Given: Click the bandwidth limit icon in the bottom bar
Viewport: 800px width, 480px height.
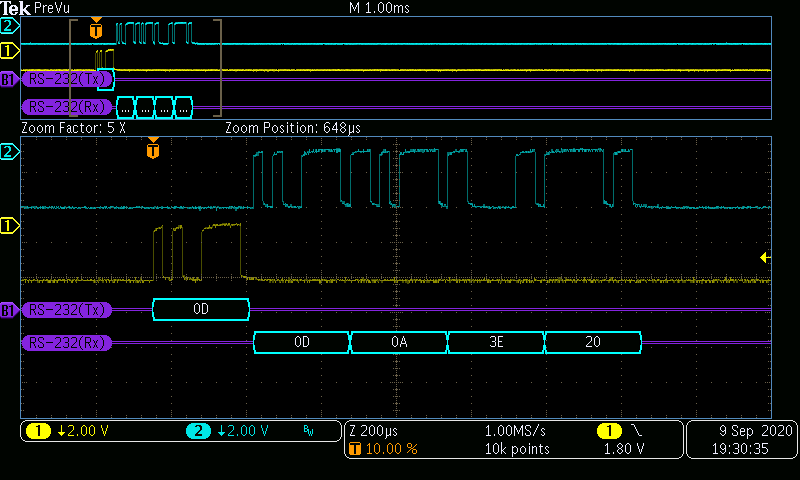Looking at the screenshot, I should 308,431.
